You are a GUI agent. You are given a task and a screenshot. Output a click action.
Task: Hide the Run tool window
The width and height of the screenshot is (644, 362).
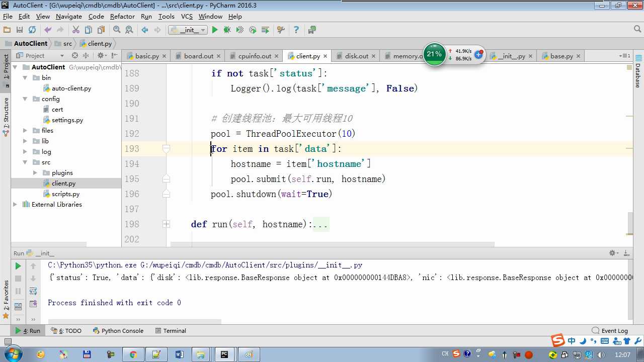[x=627, y=253]
